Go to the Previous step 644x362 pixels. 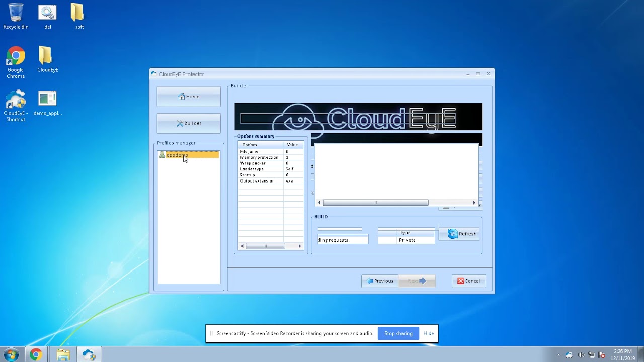click(380, 281)
